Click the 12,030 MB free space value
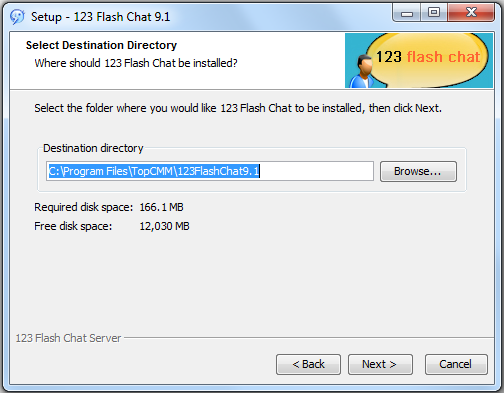The image size is (504, 393). pos(164,226)
